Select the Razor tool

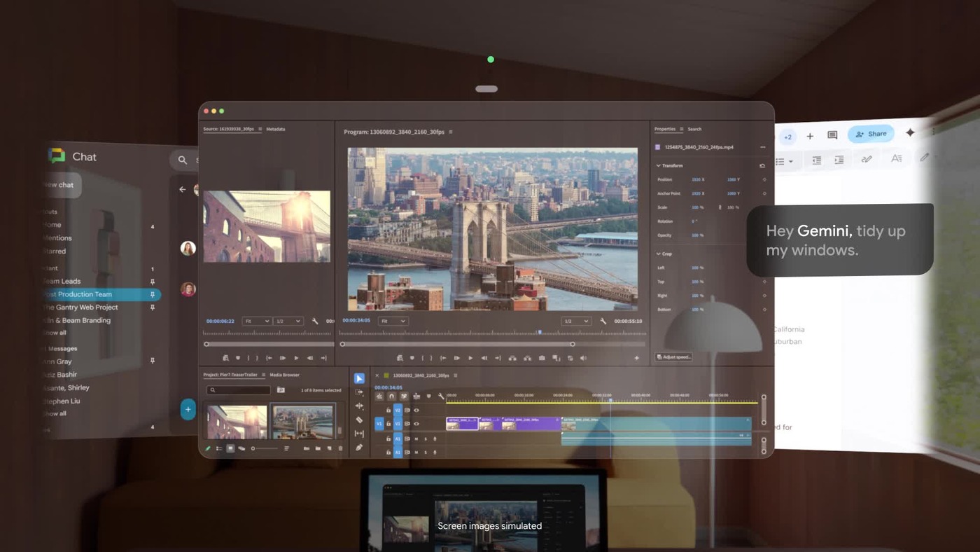click(359, 420)
